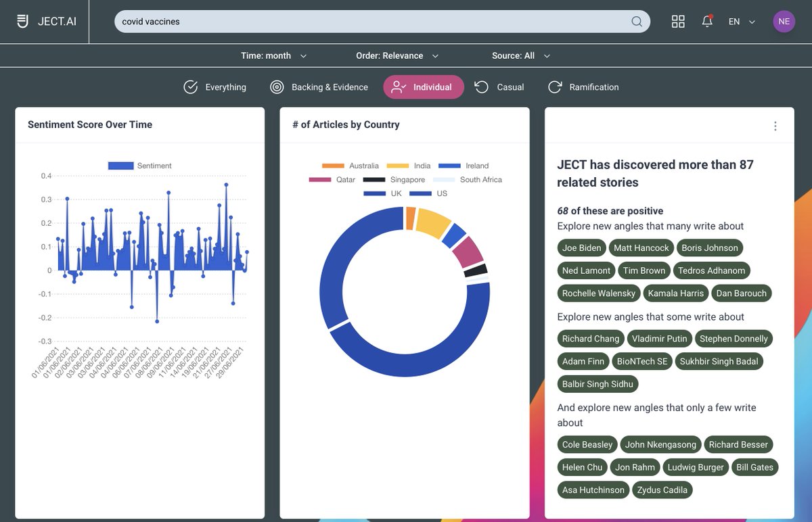Click the Sukhbir Singh Badal tag
Viewport: 812px width, 522px height.
pyautogui.click(x=719, y=362)
